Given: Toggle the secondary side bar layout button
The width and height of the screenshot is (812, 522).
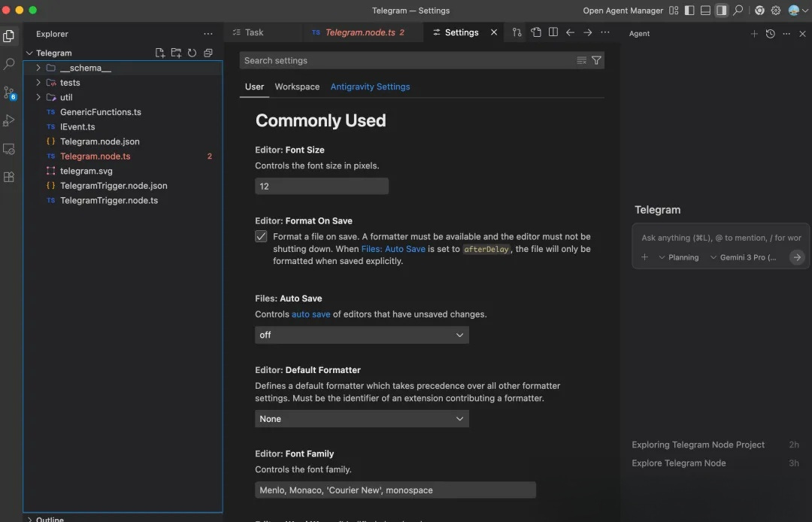Looking at the screenshot, I should (721, 11).
